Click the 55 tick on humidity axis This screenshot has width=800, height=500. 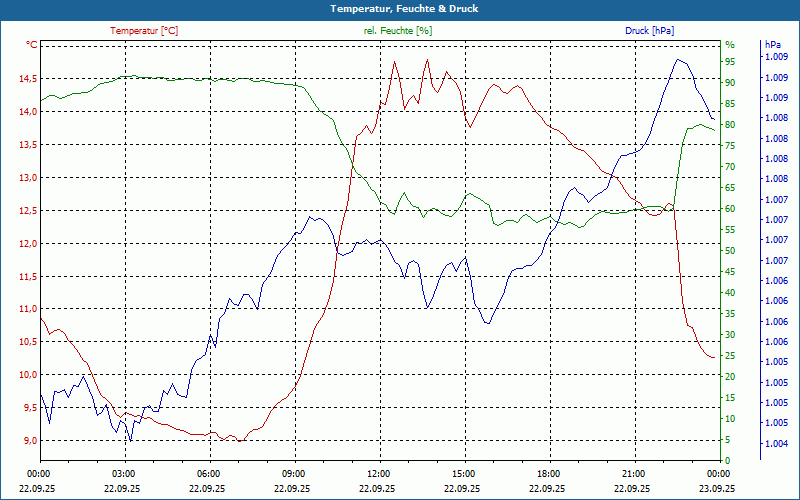coord(730,230)
